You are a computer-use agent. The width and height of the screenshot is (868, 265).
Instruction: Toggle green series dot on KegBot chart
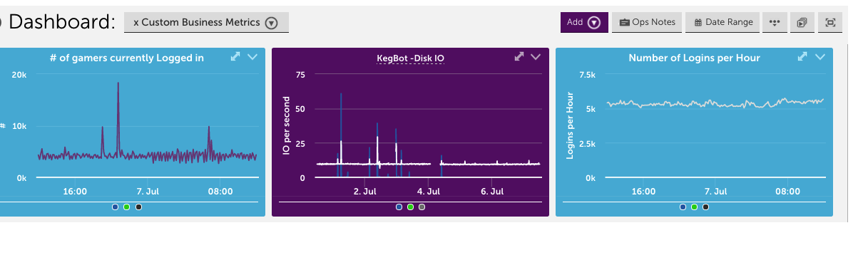(410, 207)
